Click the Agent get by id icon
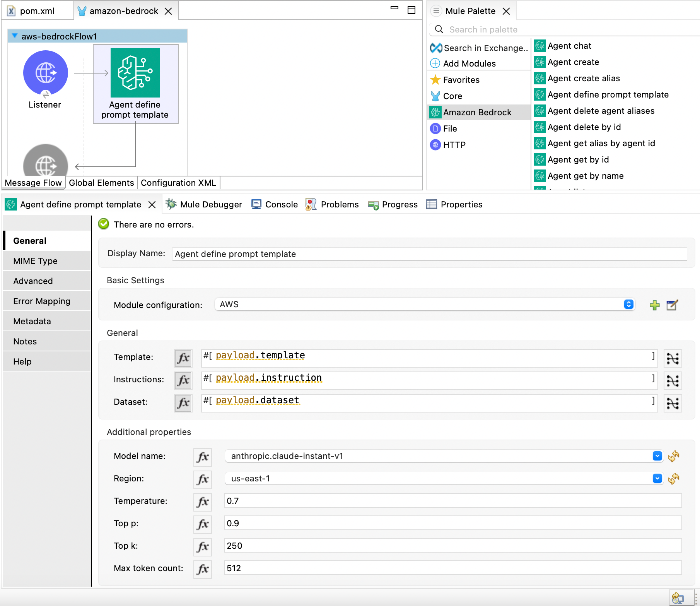The height and width of the screenshot is (606, 700). (x=540, y=159)
